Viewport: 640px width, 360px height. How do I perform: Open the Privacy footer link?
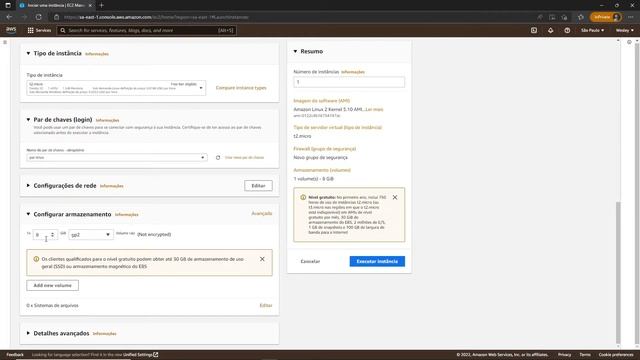point(564,355)
